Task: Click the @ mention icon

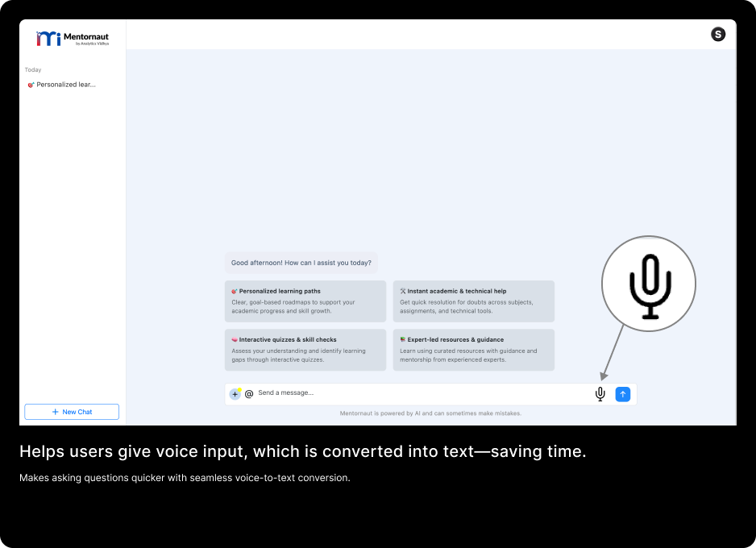Action: coord(249,394)
